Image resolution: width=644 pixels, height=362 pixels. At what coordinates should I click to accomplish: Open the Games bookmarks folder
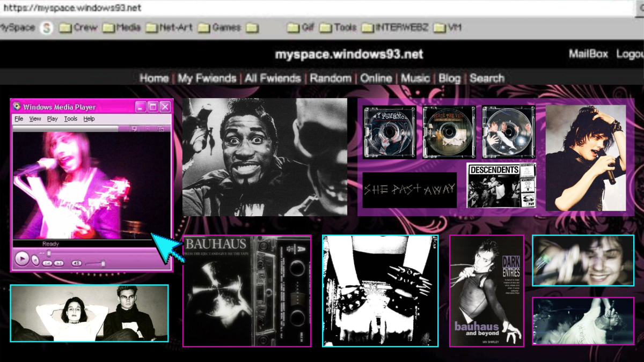[219, 27]
